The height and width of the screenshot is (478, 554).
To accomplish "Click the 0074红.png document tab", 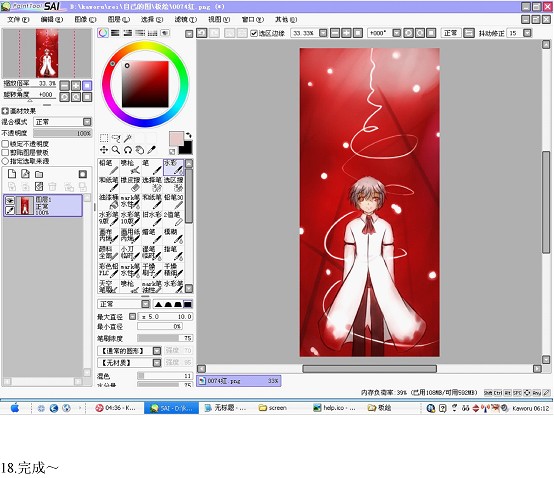I will coord(239,381).
